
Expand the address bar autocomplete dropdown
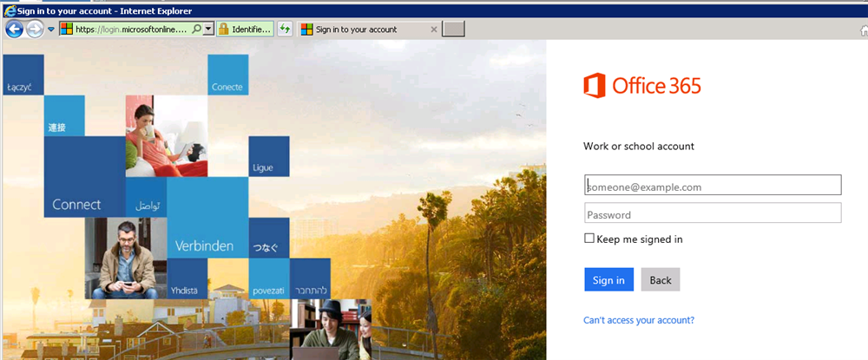208,29
